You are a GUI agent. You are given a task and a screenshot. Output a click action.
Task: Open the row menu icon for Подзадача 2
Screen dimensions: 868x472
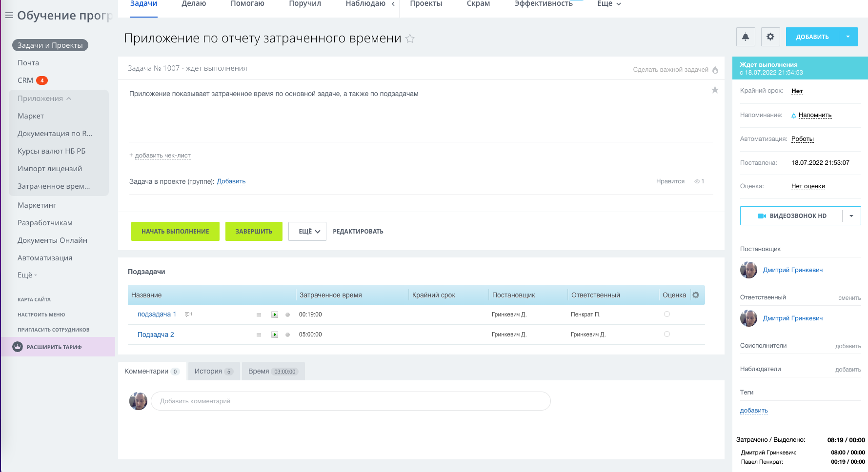tap(259, 334)
